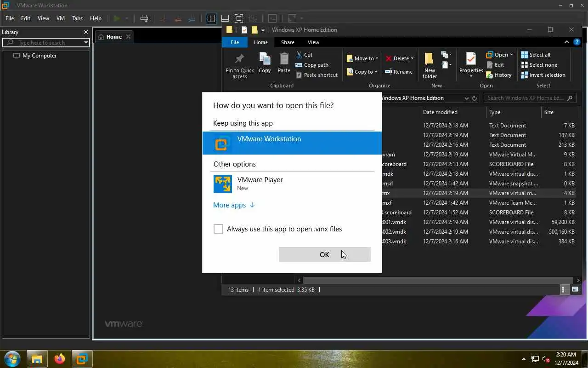
Task: Click the revert snapshot icon
Action: click(x=177, y=18)
